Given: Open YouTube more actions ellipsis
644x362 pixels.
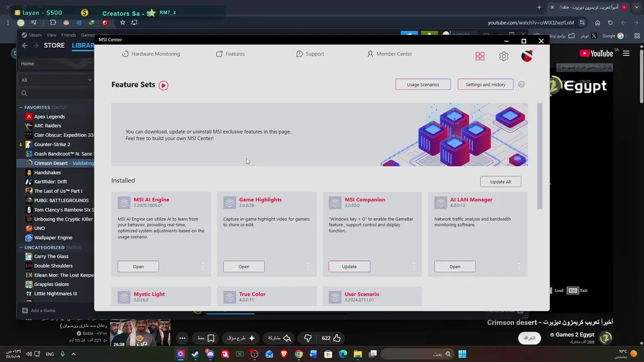Looking at the screenshot, I should [182, 338].
